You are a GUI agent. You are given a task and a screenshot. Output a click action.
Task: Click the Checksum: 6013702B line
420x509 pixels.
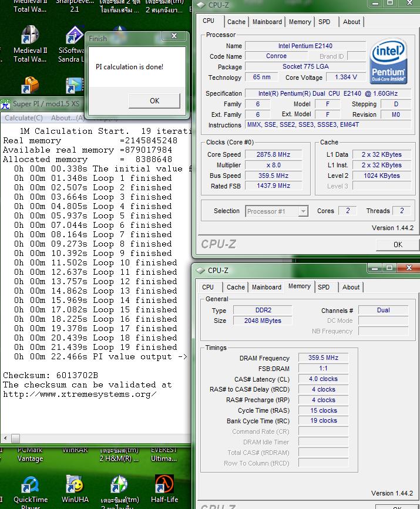[51, 376]
